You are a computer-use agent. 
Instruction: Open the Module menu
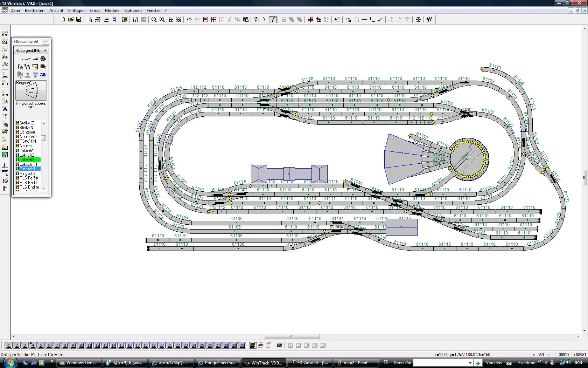(x=112, y=10)
